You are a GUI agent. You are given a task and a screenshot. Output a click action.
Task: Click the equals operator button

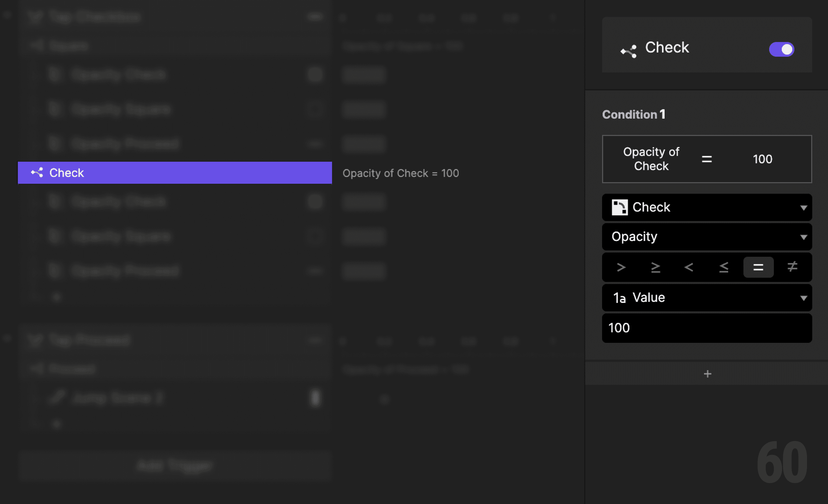point(758,267)
